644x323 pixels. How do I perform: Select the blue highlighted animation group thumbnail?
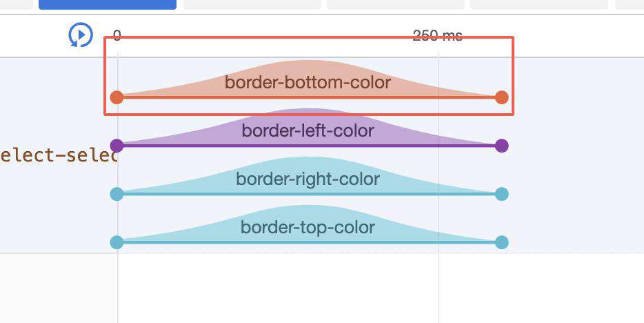click(x=108, y=5)
